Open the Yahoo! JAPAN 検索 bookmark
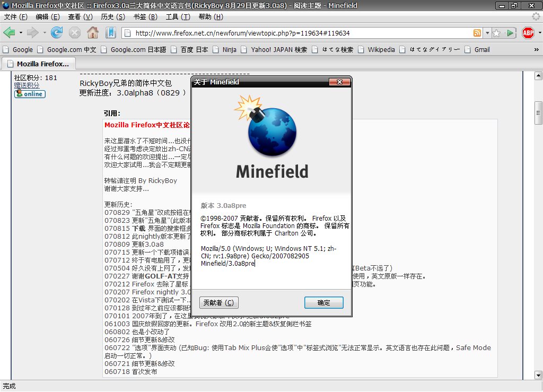543x392 pixels. click(x=274, y=49)
